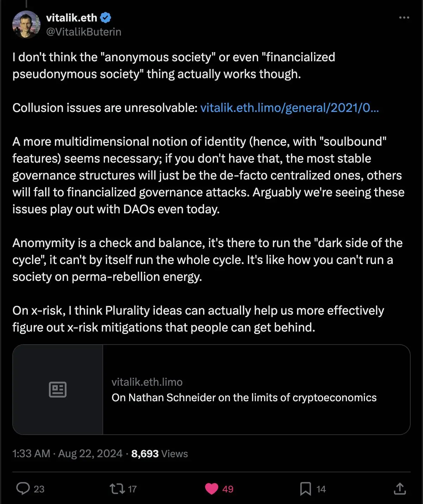This screenshot has width=423, height=504.
Task: Click the bookmark count 14
Action: point(321,489)
